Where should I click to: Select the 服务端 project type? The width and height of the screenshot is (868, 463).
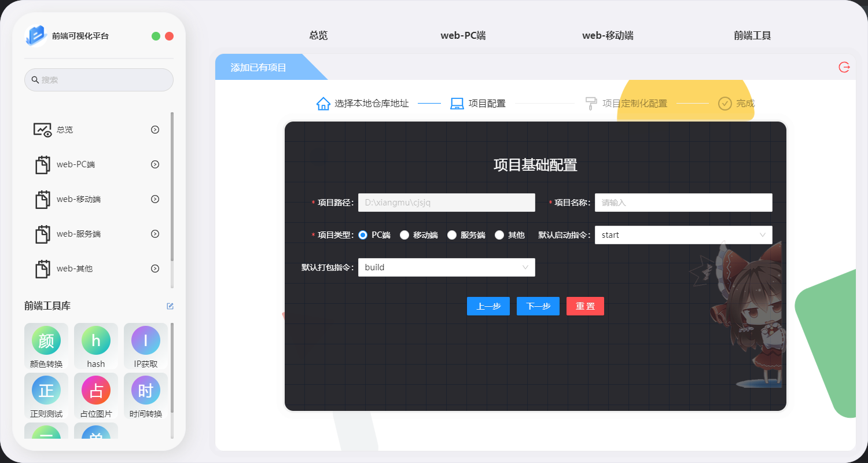[x=452, y=235]
